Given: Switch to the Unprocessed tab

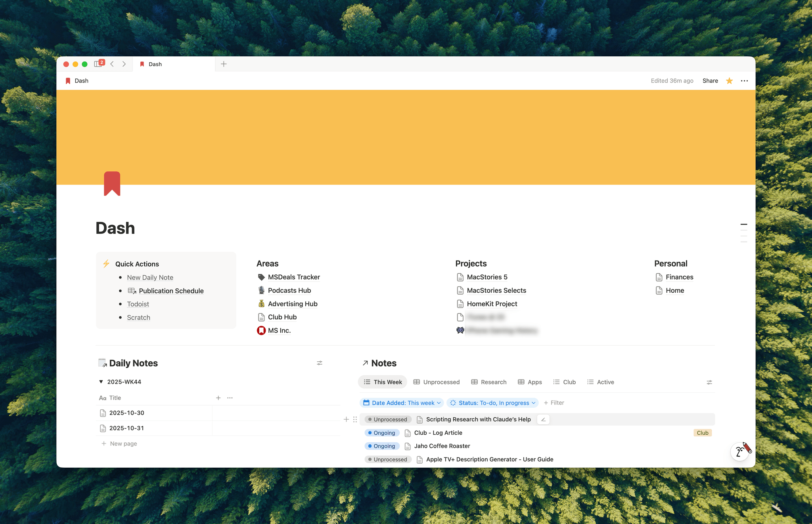Looking at the screenshot, I should coord(437,382).
